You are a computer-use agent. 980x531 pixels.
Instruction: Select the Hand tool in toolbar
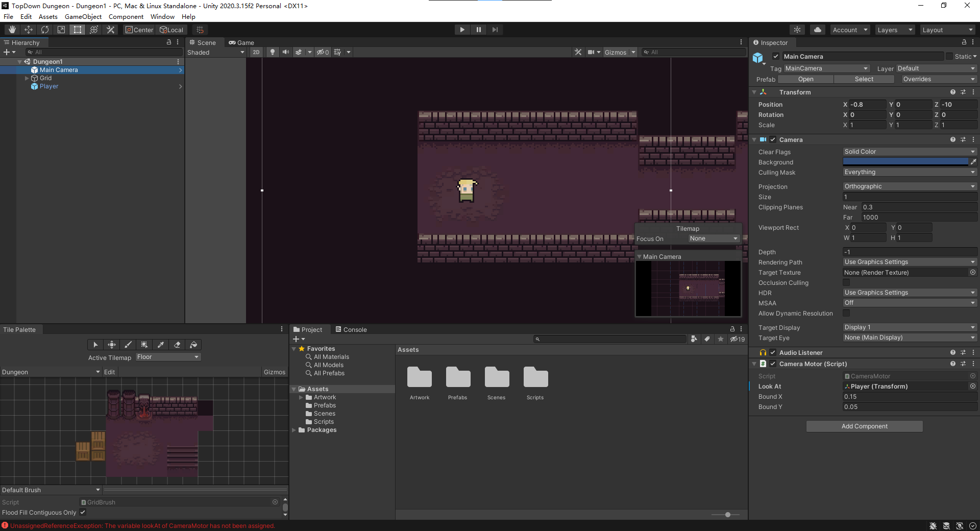[12, 30]
